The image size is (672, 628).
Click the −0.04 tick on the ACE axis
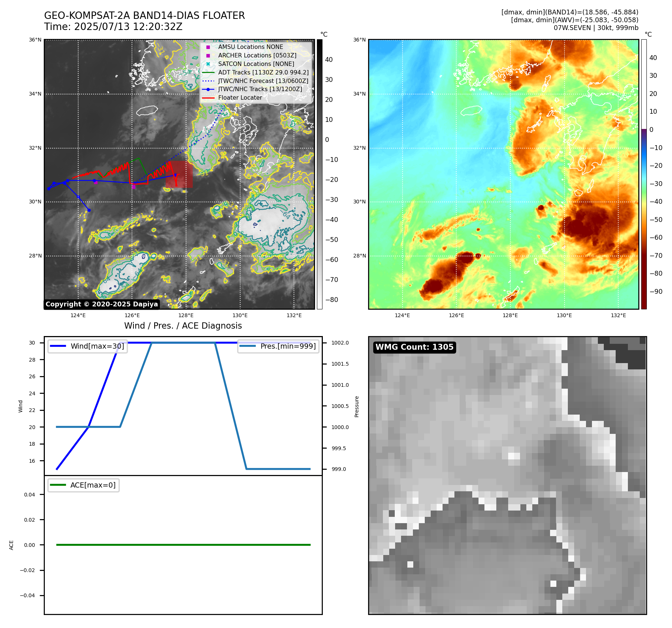coord(27,595)
